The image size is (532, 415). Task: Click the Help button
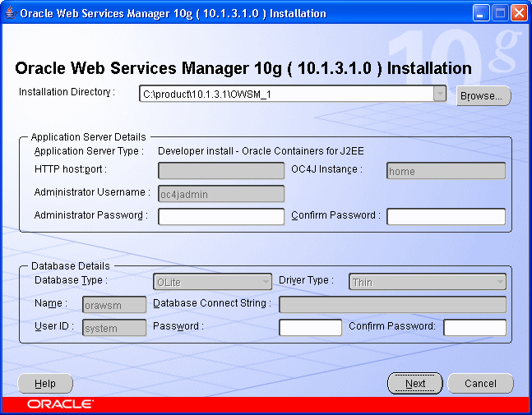pos(45,384)
